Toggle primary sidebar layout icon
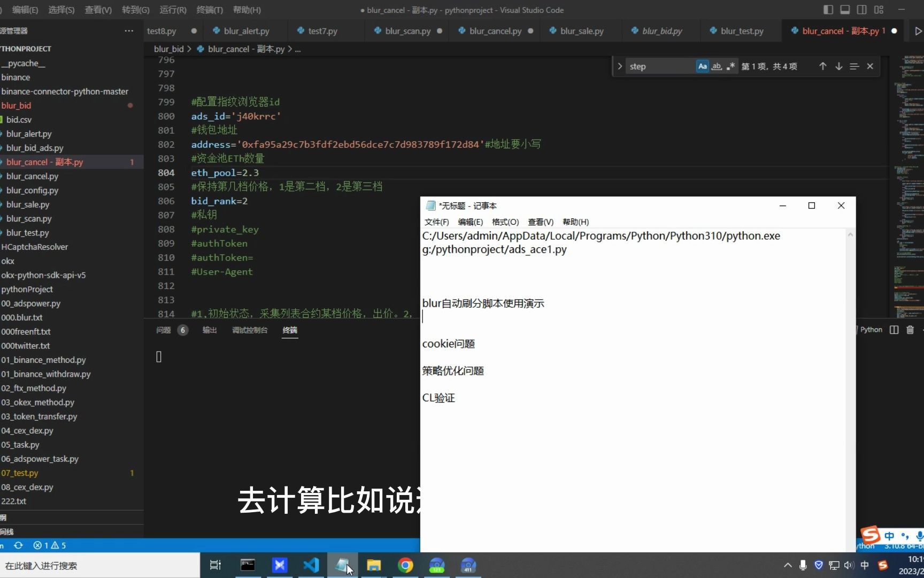The width and height of the screenshot is (924, 578). pos(828,10)
